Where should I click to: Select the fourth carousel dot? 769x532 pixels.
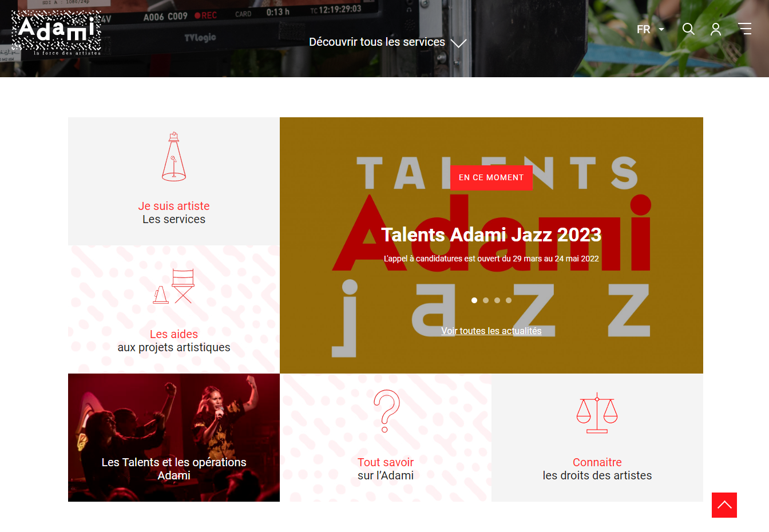point(509,300)
